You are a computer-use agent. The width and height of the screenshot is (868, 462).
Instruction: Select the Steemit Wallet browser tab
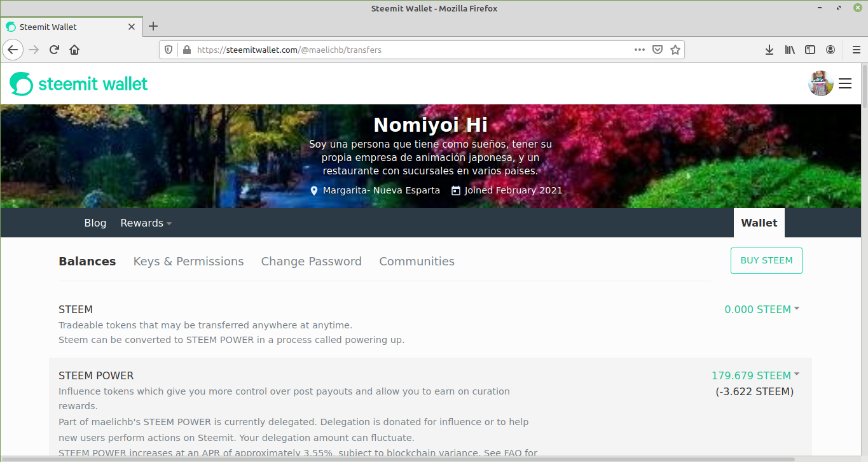[x=71, y=27]
